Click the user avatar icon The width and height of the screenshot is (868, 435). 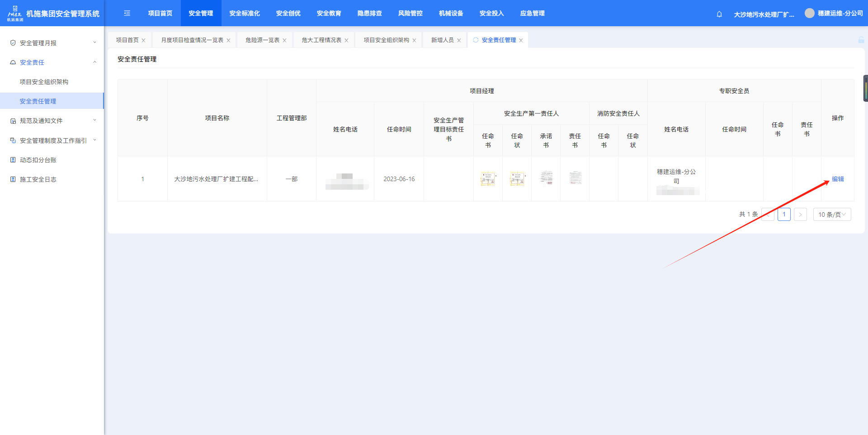809,14
